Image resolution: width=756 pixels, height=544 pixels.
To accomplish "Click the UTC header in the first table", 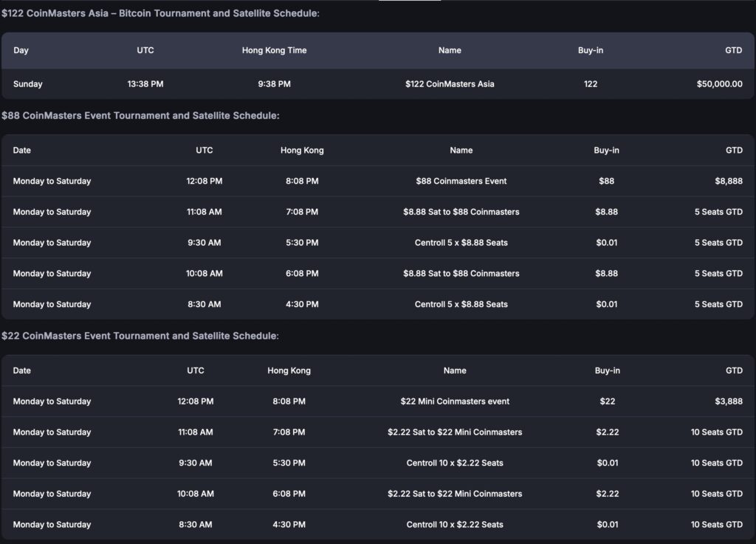I will [145, 50].
